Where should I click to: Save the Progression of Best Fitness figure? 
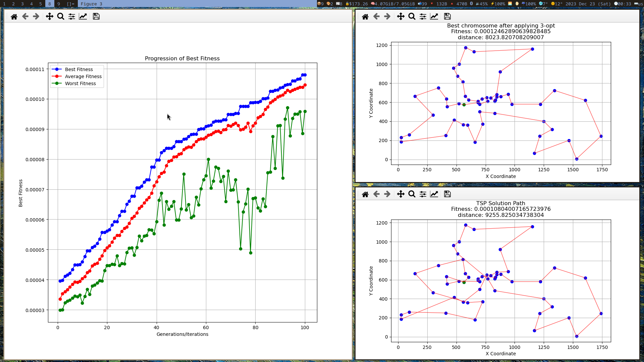click(x=96, y=16)
